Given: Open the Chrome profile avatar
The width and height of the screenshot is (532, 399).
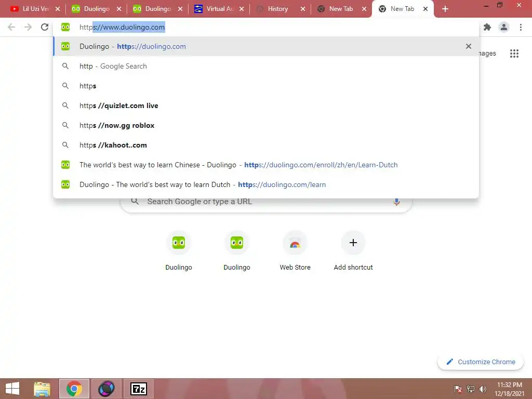Looking at the screenshot, I should click(504, 27).
